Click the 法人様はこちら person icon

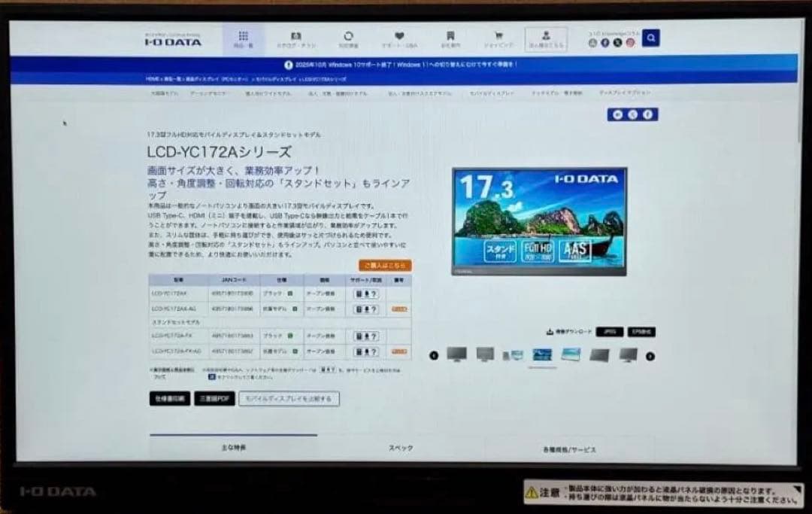pyautogui.click(x=547, y=36)
